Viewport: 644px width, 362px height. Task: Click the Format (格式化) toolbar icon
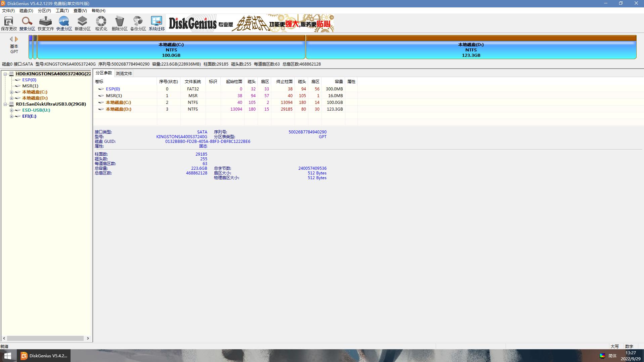[x=101, y=23]
